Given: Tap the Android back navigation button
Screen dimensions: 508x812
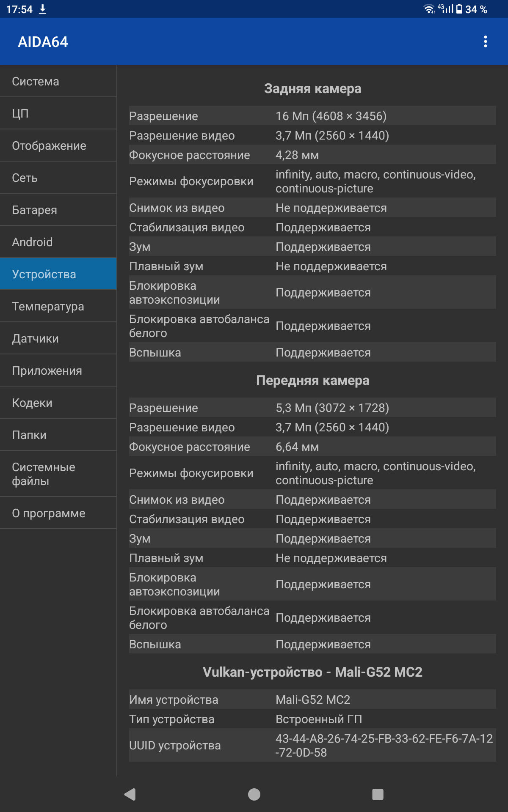Looking at the screenshot, I should (130, 794).
